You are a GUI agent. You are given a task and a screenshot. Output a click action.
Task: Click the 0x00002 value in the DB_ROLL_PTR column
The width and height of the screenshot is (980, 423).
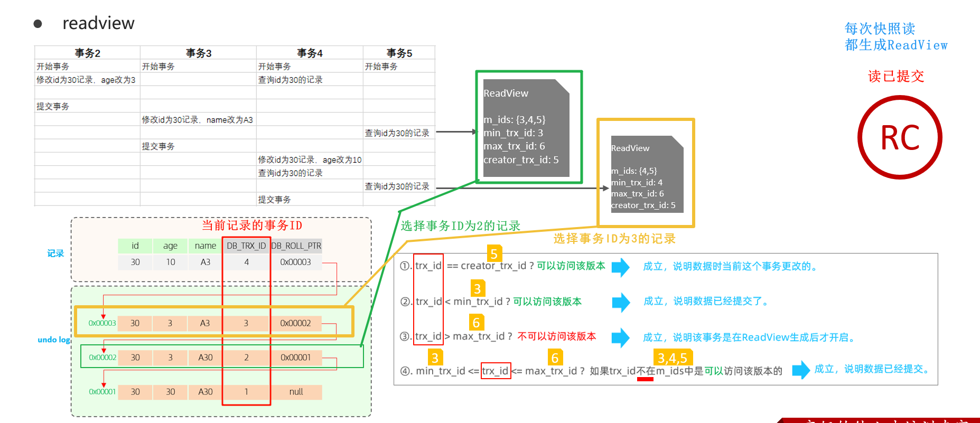click(x=296, y=323)
